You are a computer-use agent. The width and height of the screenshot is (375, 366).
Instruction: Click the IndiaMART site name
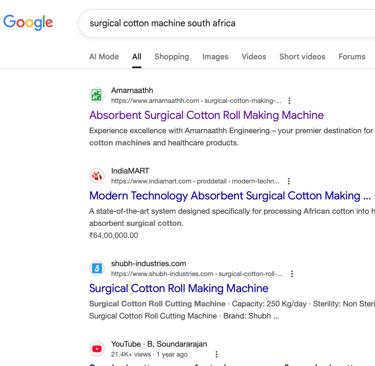pyautogui.click(x=130, y=171)
